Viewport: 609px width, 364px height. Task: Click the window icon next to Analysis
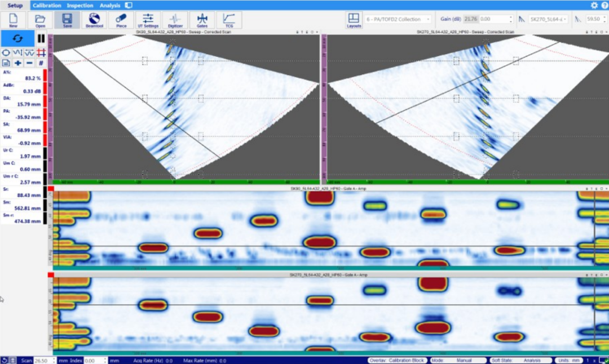(129, 6)
